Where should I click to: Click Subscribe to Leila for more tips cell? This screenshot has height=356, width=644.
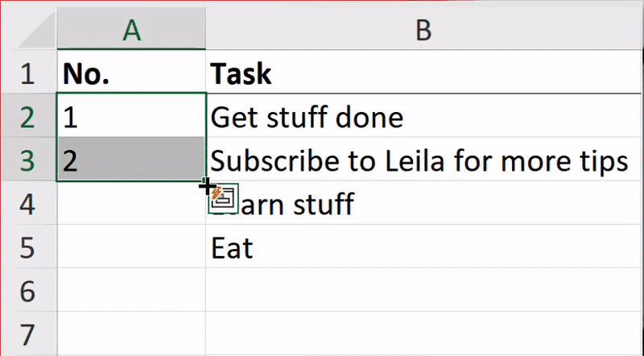click(x=423, y=160)
